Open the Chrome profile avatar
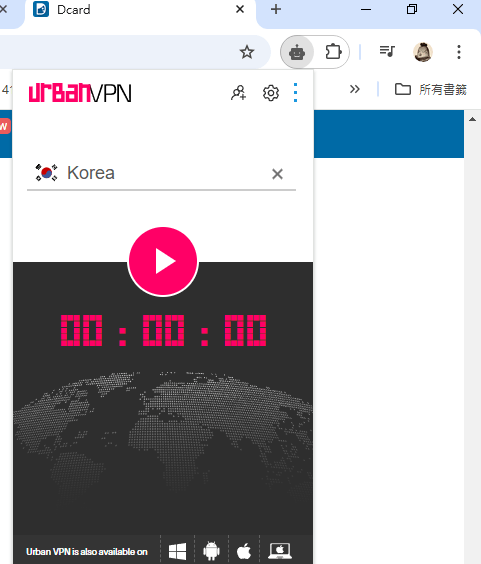 422,52
